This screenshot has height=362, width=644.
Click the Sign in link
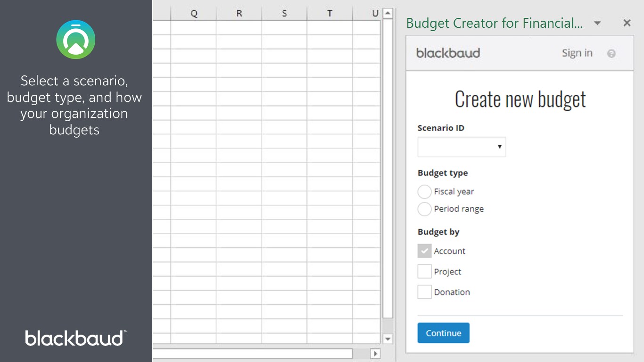point(577,53)
